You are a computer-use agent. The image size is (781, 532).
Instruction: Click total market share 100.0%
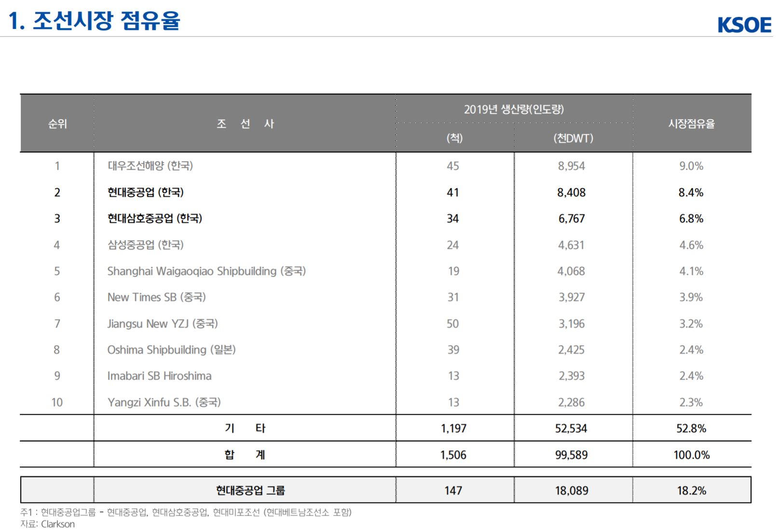click(x=692, y=455)
